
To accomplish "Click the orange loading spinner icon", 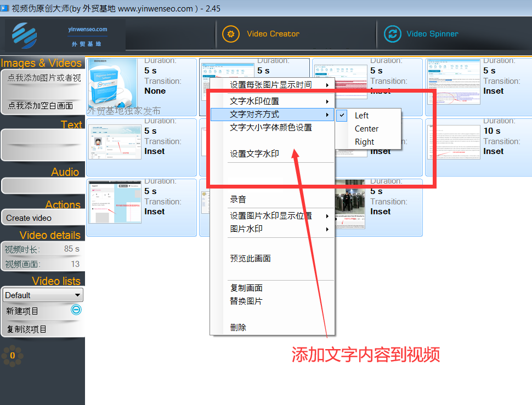I will [12, 356].
